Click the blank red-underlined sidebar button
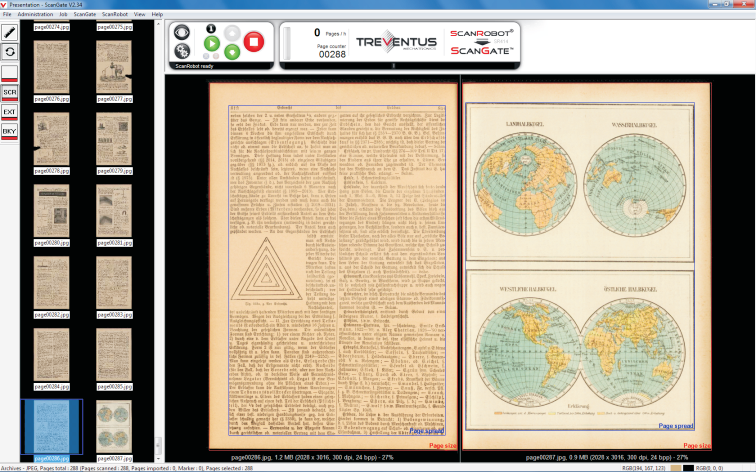This screenshot has height=472, width=756. point(10,72)
